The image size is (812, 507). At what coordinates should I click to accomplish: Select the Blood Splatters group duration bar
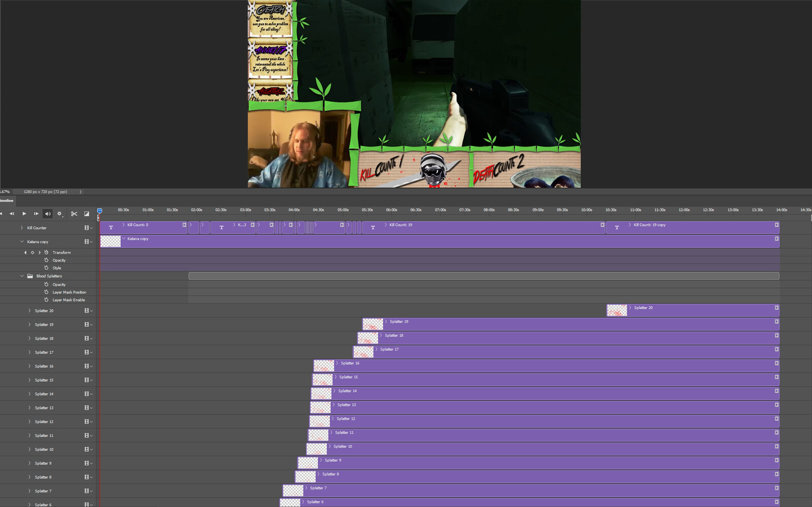(484, 276)
